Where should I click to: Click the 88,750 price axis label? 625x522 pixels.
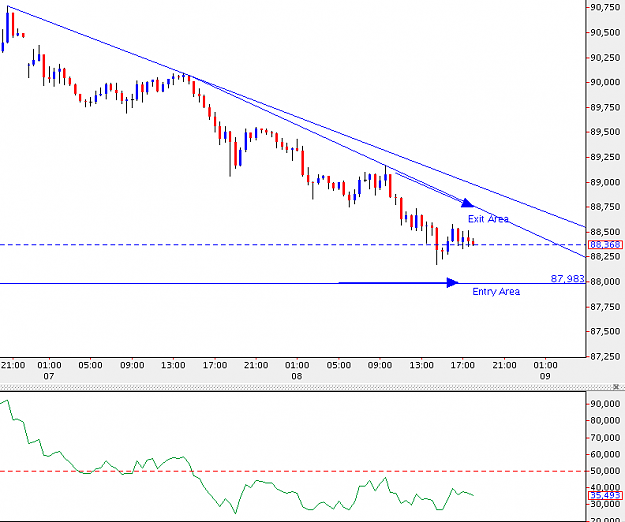point(605,207)
